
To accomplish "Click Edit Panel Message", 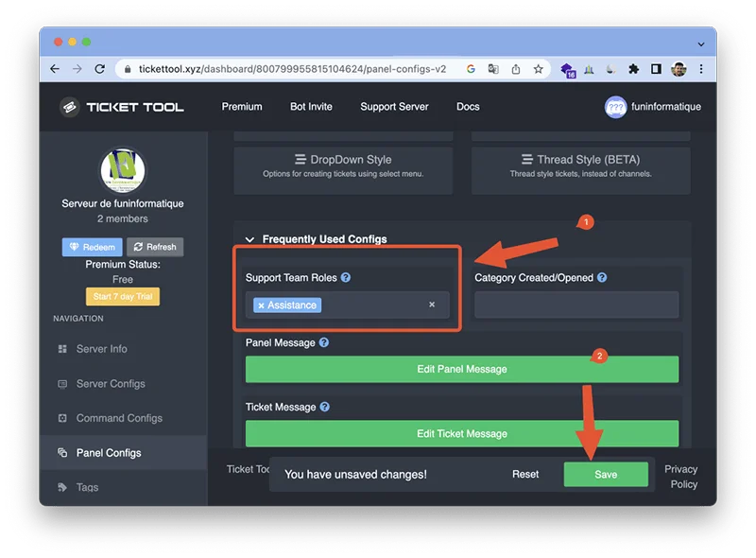I will (x=460, y=369).
